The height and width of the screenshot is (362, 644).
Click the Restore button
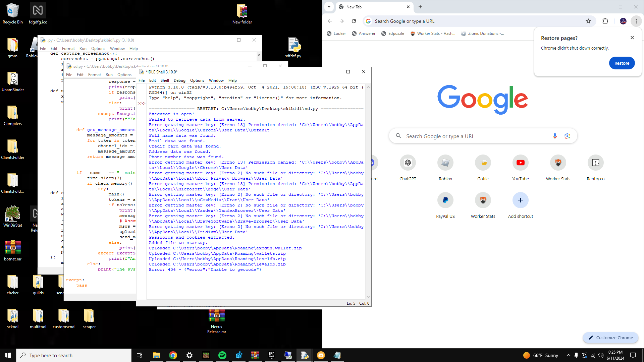(622, 63)
